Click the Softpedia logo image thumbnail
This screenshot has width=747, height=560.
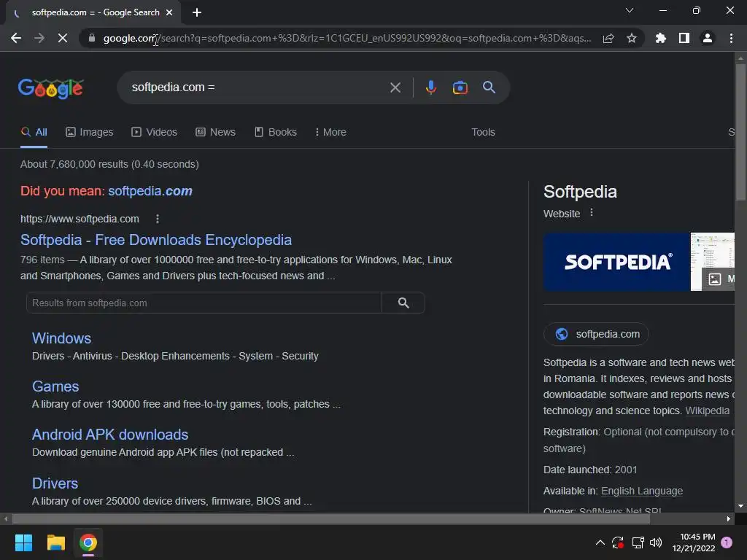point(616,262)
